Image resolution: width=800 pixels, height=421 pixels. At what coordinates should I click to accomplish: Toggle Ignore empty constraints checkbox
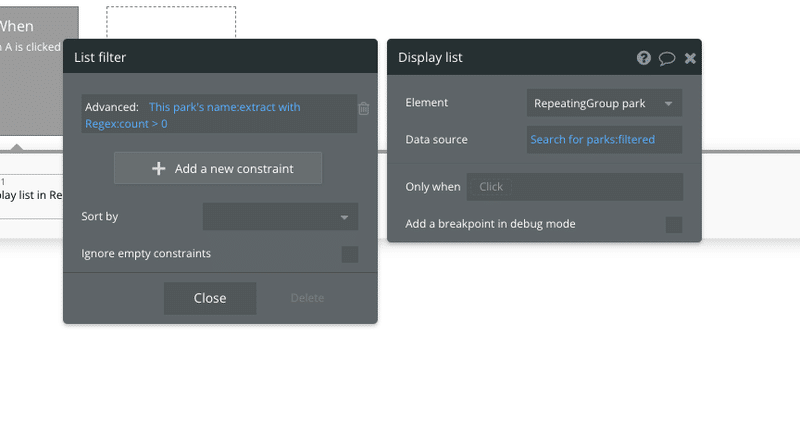(349, 254)
